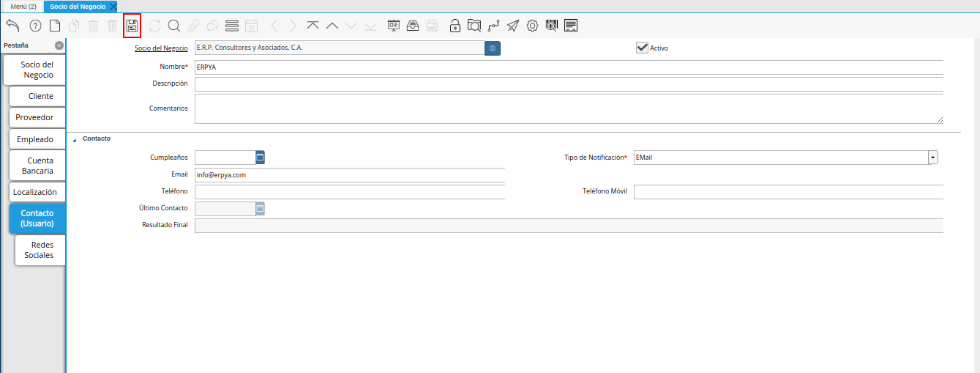The width and height of the screenshot is (980, 373).
Task: Click the second Delete selection trash icon
Action: click(112, 26)
